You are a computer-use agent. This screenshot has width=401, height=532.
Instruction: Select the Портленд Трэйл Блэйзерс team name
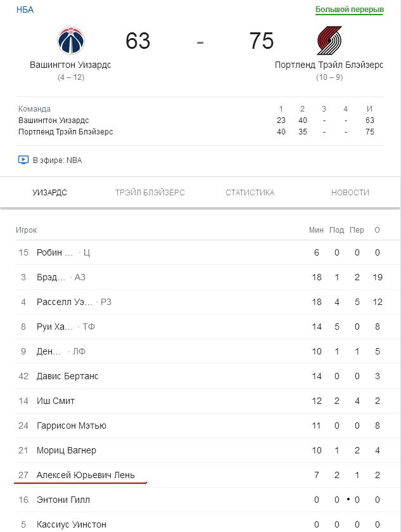[x=329, y=65]
